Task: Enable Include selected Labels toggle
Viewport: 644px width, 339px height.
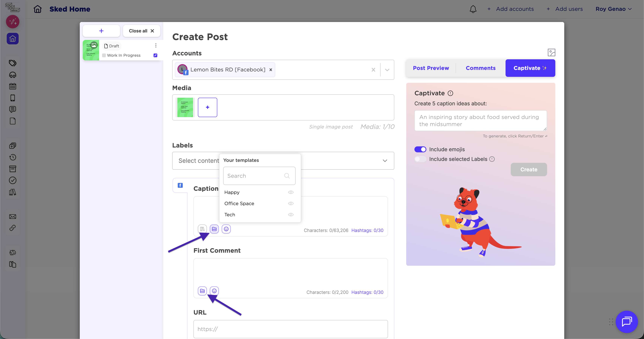Action: (420, 159)
